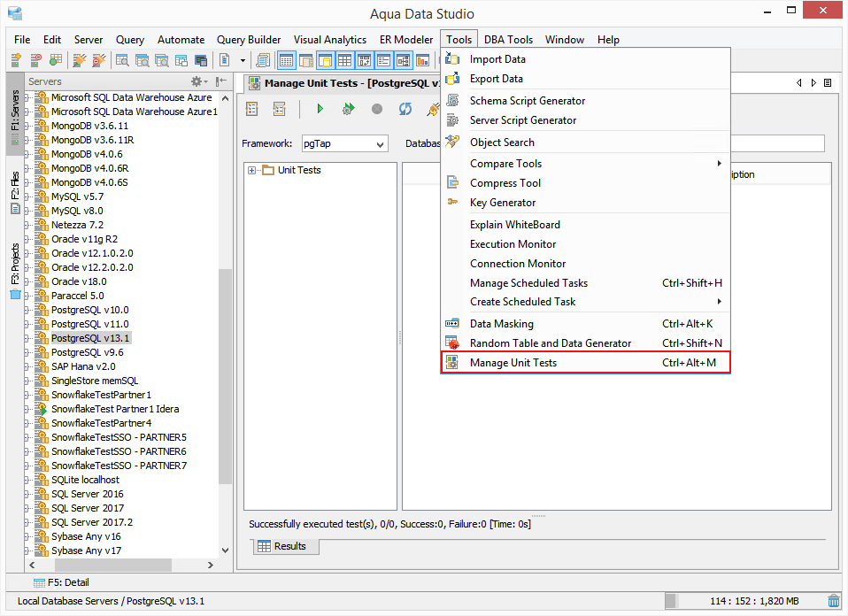Expand the Unit Tests tree node
This screenshot has height=616, width=848.
click(252, 170)
